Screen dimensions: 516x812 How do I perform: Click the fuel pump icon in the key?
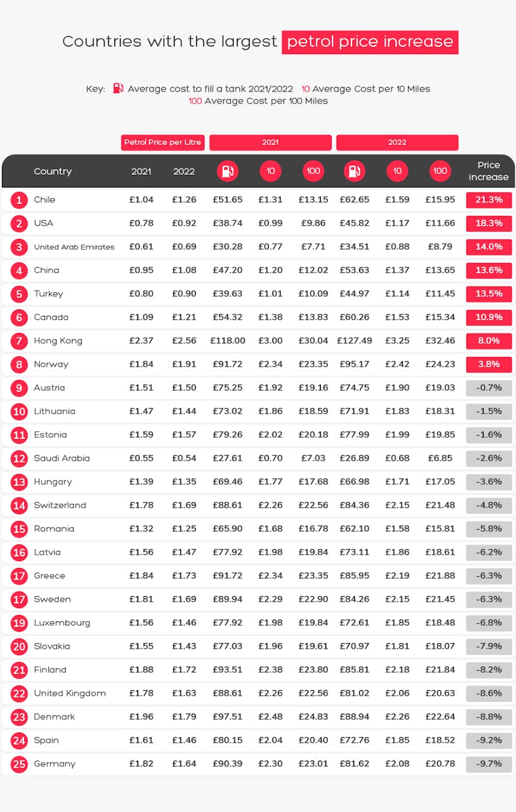coord(118,88)
